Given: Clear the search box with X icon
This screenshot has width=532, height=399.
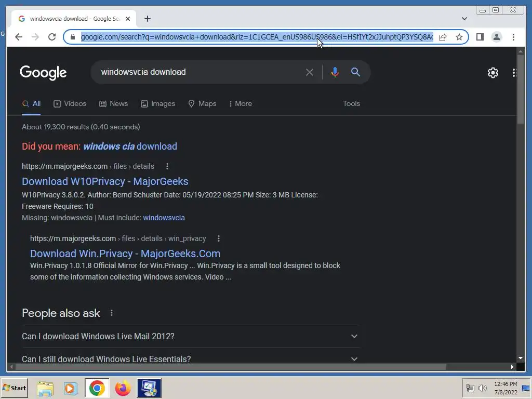Looking at the screenshot, I should point(310,72).
